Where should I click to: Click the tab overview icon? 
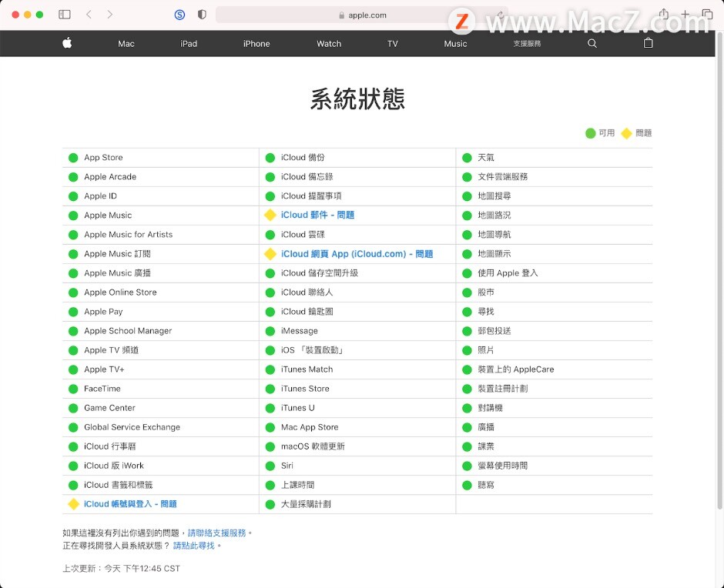707,14
